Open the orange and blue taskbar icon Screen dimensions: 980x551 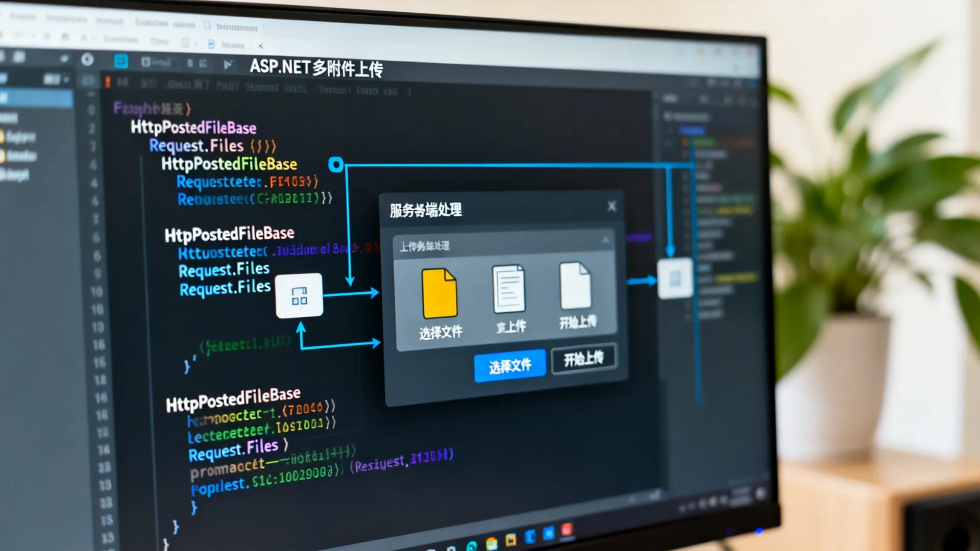[x=492, y=543]
